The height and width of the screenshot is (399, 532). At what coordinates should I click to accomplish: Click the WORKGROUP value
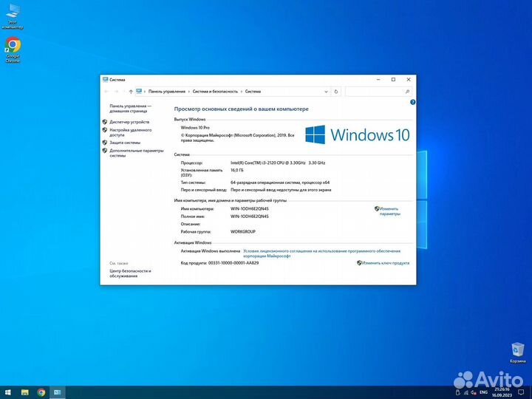[x=243, y=232]
